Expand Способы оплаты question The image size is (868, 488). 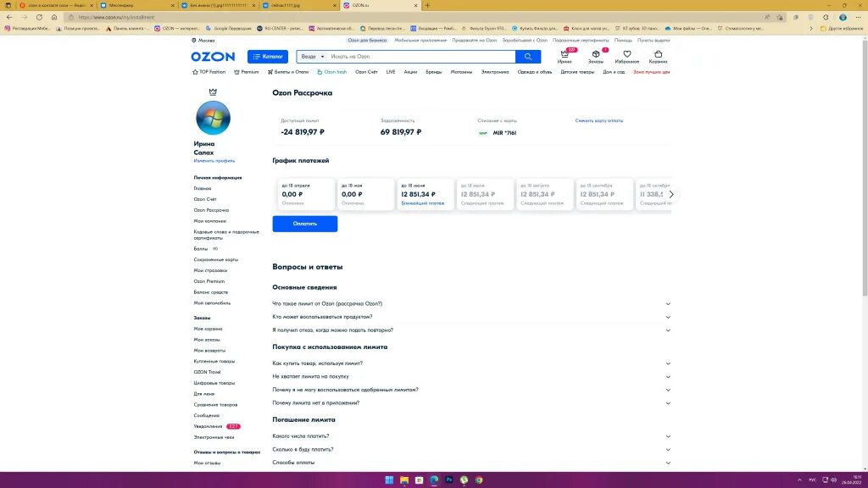[471, 463]
